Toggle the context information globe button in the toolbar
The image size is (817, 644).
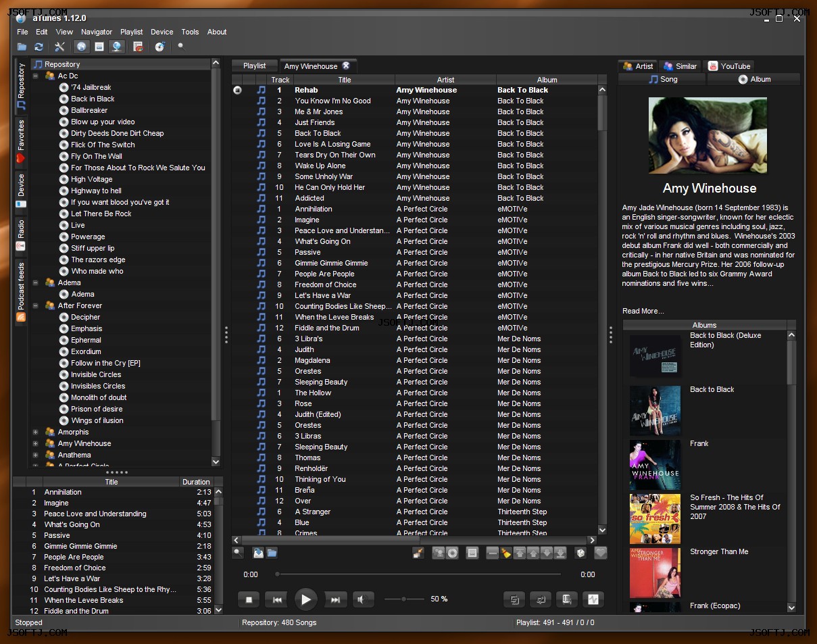(x=117, y=47)
